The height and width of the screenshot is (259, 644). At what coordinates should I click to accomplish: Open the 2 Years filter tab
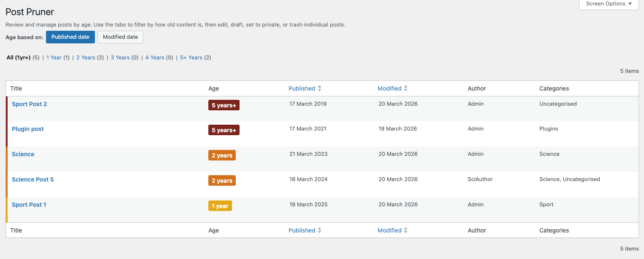86,58
